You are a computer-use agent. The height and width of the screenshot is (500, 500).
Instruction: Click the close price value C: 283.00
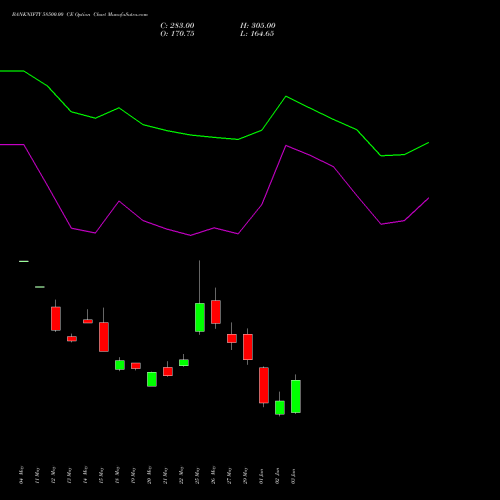point(177,26)
